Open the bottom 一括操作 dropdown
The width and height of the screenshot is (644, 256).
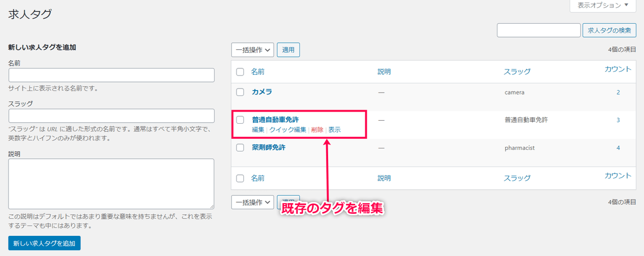[x=253, y=202]
